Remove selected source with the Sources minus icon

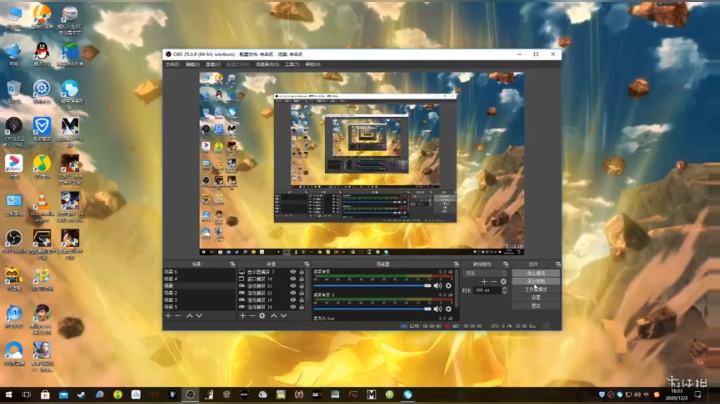tap(252, 316)
